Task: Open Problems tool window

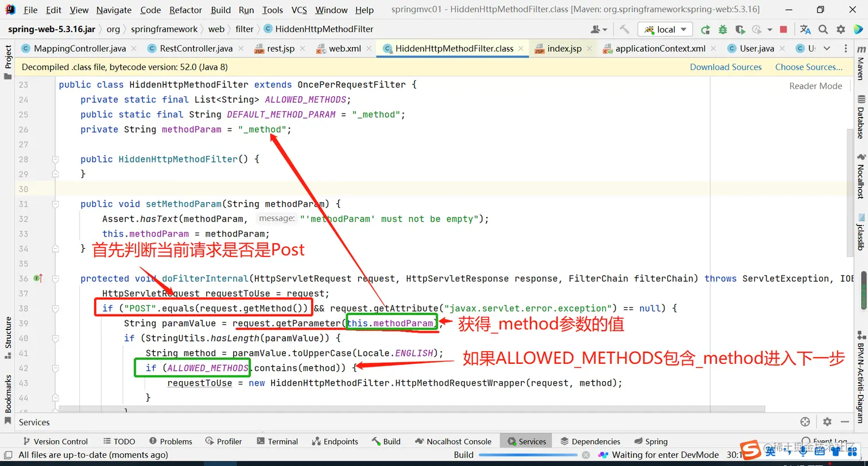Action: click(170, 441)
